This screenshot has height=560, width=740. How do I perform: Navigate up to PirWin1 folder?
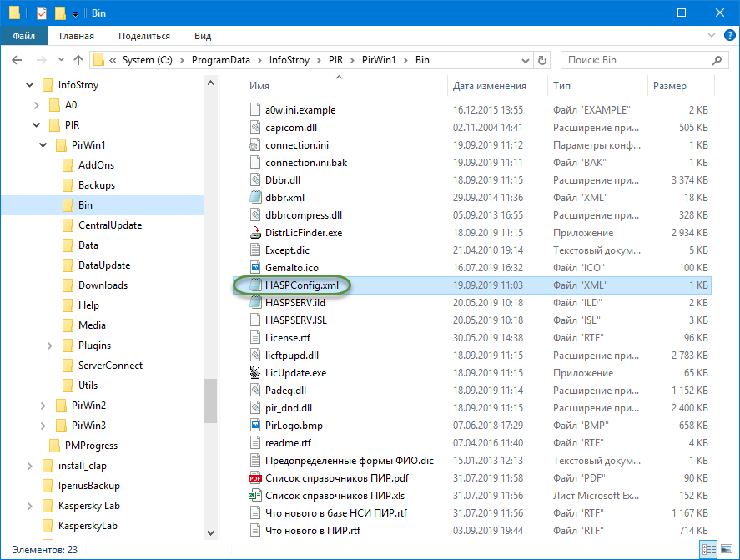[x=79, y=59]
